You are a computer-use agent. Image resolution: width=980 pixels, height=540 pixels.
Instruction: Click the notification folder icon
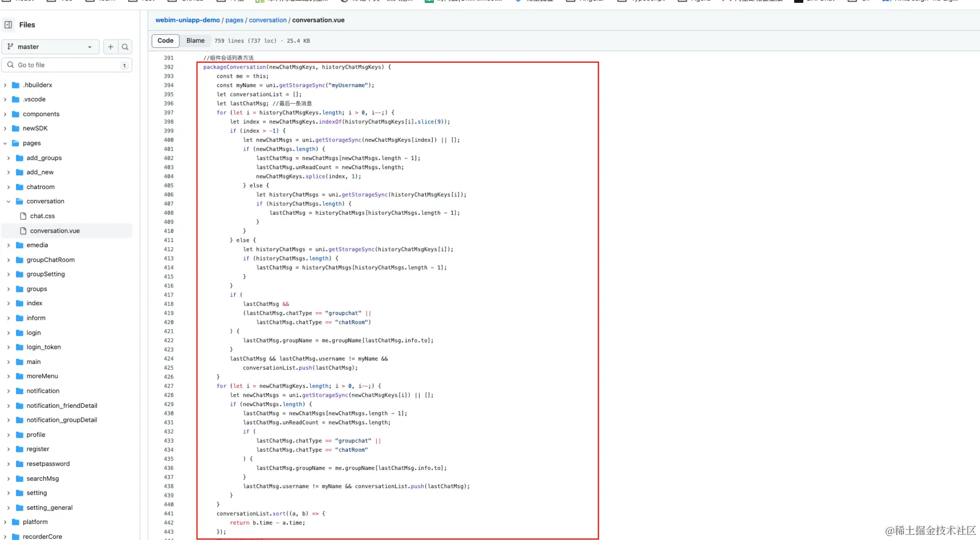click(x=19, y=391)
